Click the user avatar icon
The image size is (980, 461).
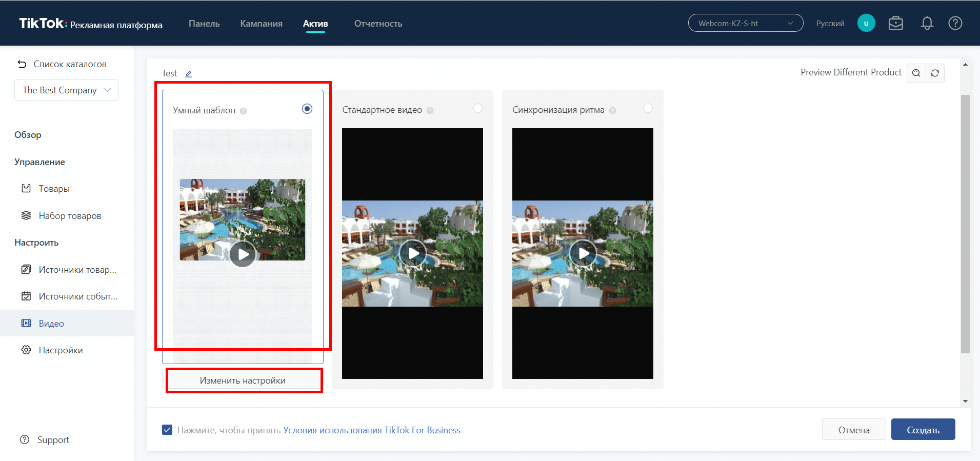(x=866, y=23)
